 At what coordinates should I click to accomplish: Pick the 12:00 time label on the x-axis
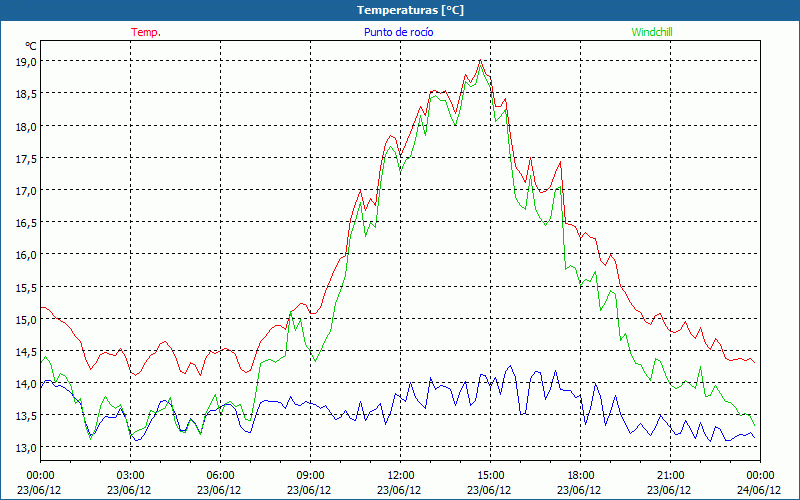pyautogui.click(x=401, y=475)
